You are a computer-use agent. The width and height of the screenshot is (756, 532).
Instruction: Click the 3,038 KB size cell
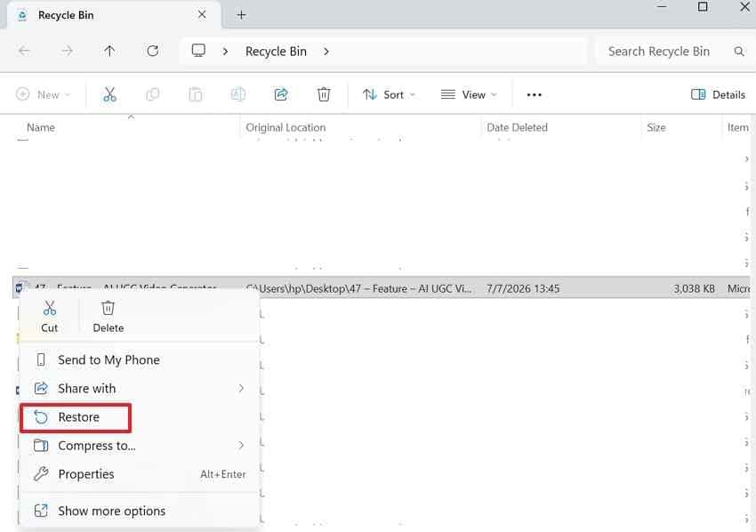694,289
